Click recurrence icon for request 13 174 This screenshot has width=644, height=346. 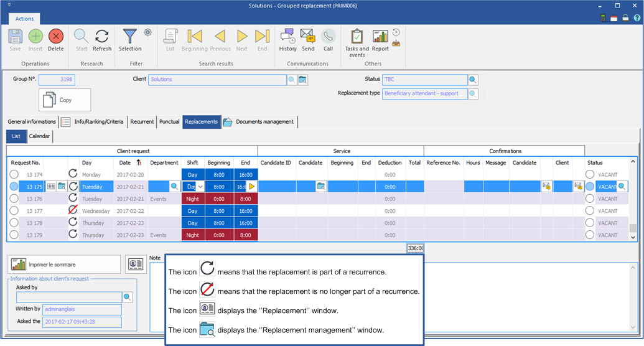coord(73,174)
